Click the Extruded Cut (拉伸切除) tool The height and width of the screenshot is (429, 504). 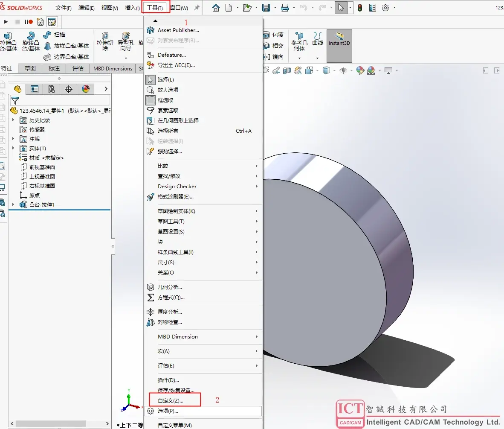(105, 41)
